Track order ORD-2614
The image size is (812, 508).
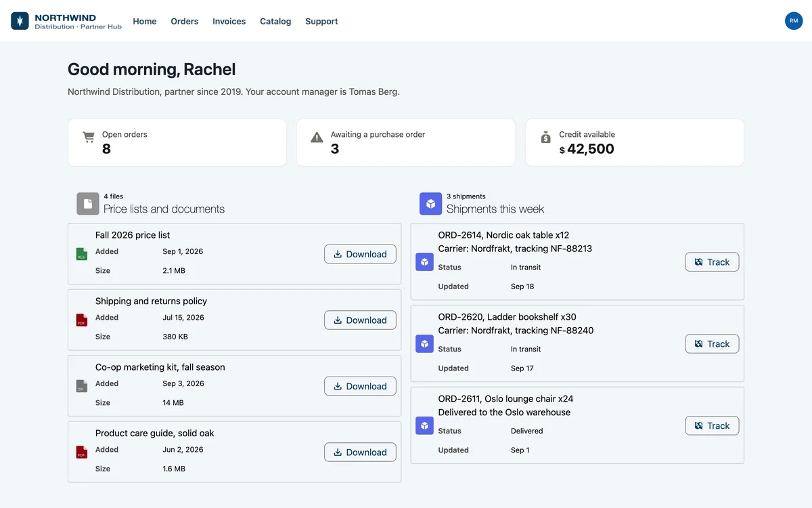coord(712,262)
